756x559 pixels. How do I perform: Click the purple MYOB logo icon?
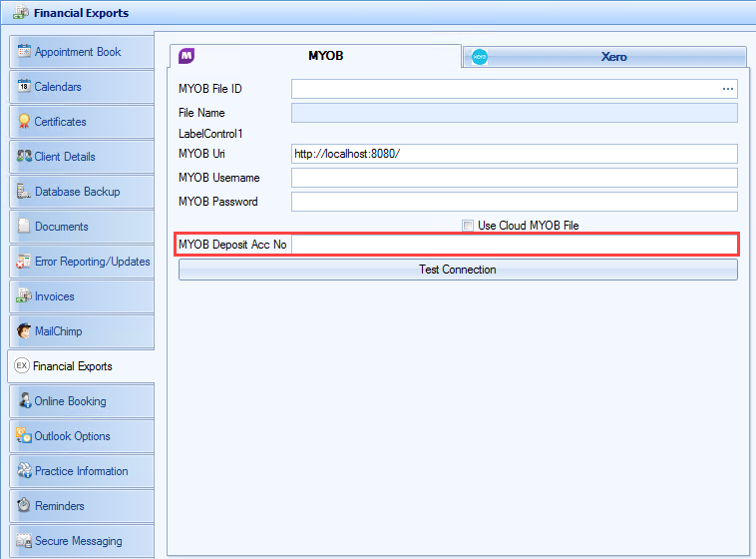pos(187,56)
